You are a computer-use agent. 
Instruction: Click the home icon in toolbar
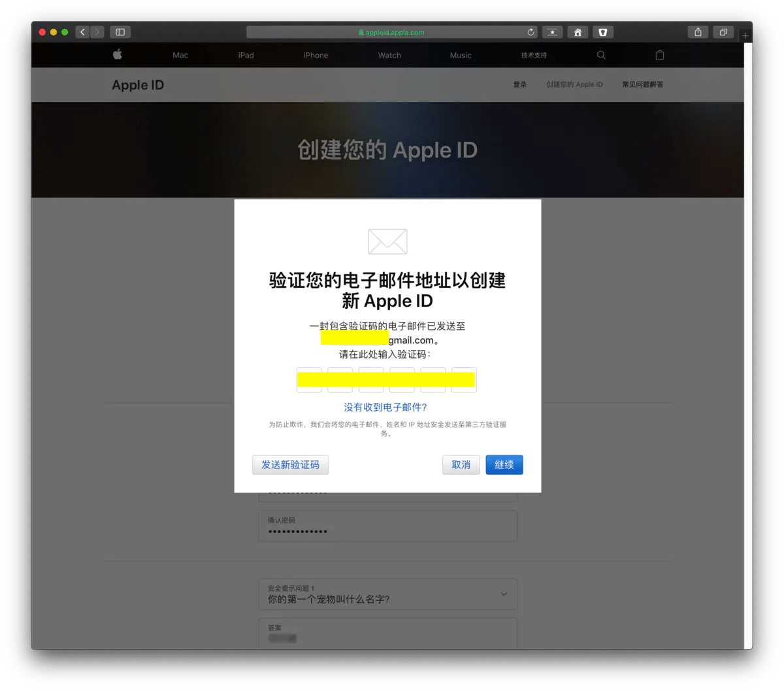578,32
